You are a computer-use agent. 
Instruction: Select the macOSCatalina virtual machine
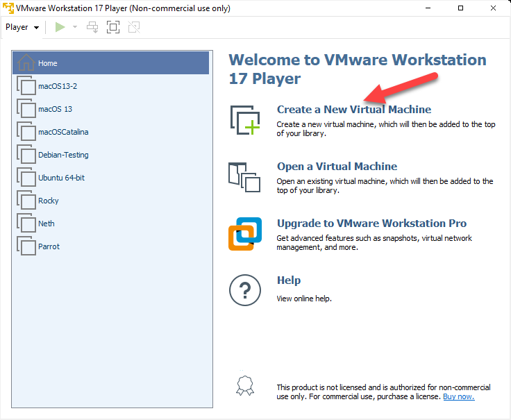pyautogui.click(x=62, y=132)
